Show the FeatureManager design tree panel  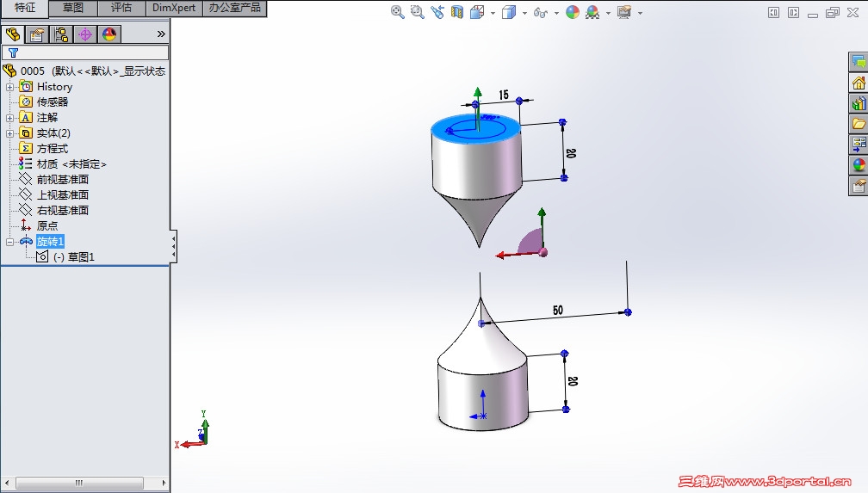click(13, 34)
